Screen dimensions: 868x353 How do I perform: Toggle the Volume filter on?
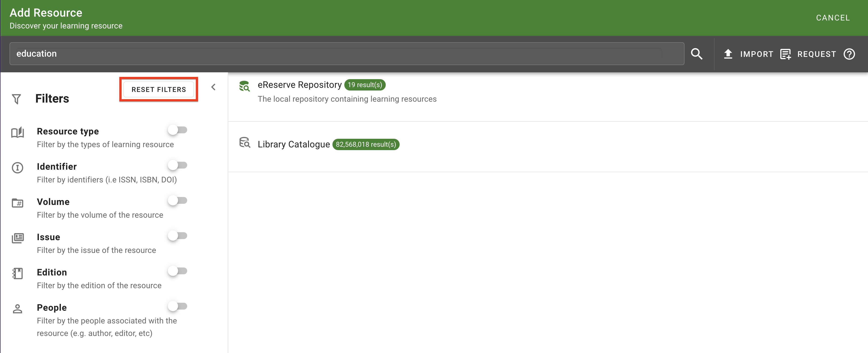(x=177, y=201)
